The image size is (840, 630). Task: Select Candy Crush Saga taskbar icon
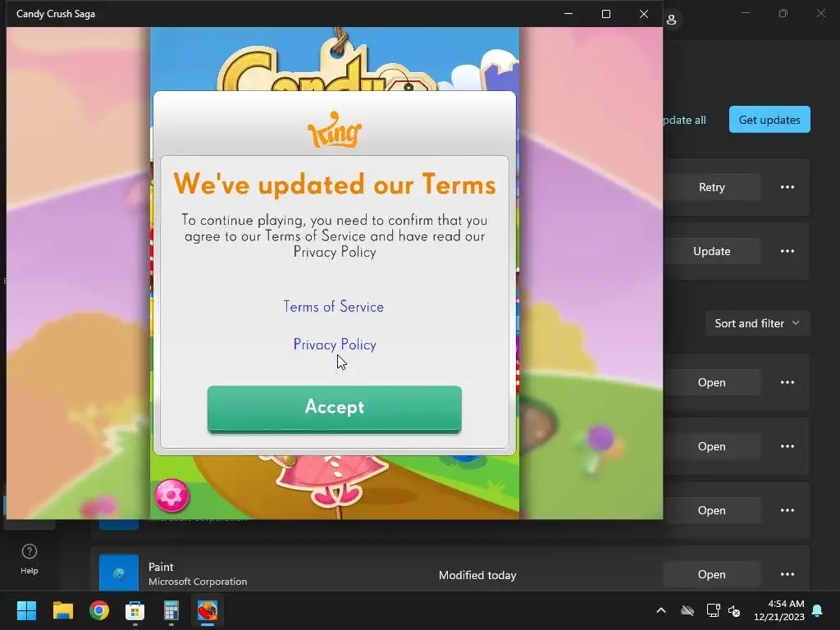point(208,610)
